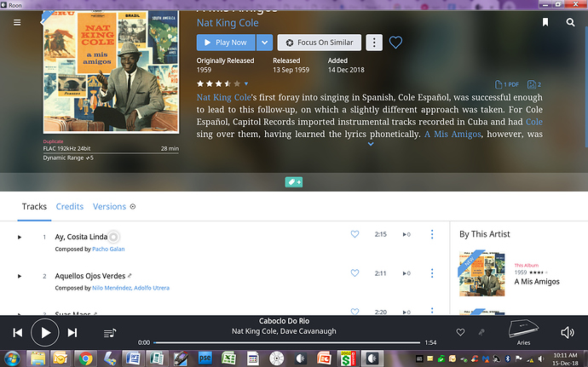Select the Aries audio zone
The image size is (588, 367).
pos(523,332)
